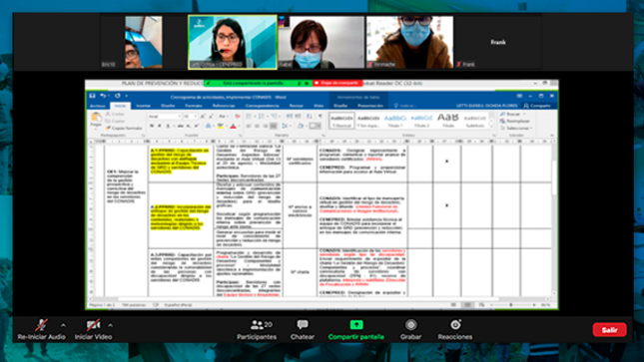Turn on camera via Iniciar Video
Image resolution: width=644 pixels, height=362 pixels.
pyautogui.click(x=93, y=325)
